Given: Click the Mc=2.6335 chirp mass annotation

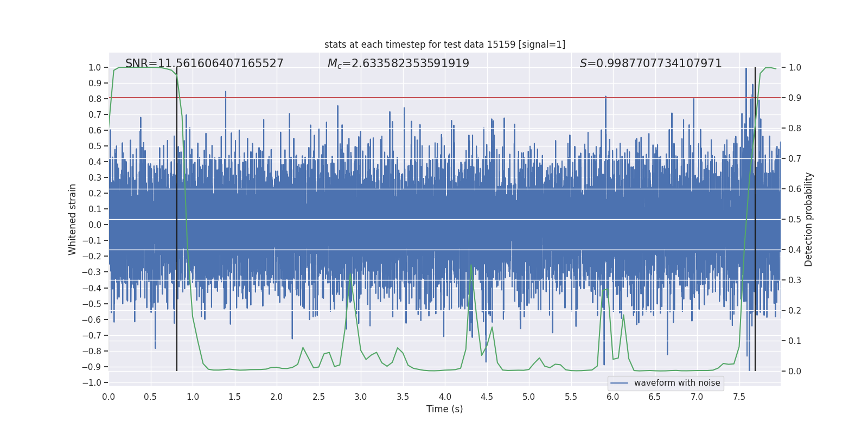Looking at the screenshot, I should 398,63.
